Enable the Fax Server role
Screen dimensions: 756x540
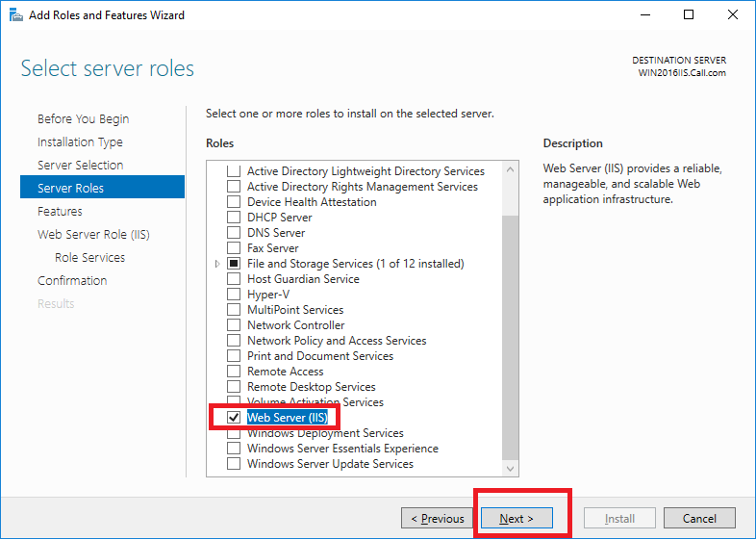tap(234, 248)
